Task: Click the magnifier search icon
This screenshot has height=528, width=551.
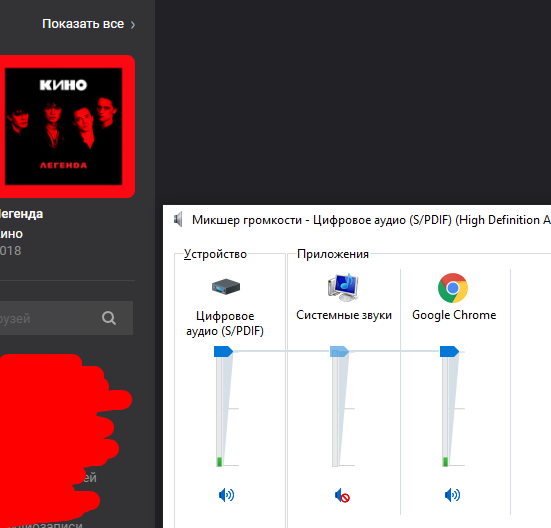Action: pos(109,318)
